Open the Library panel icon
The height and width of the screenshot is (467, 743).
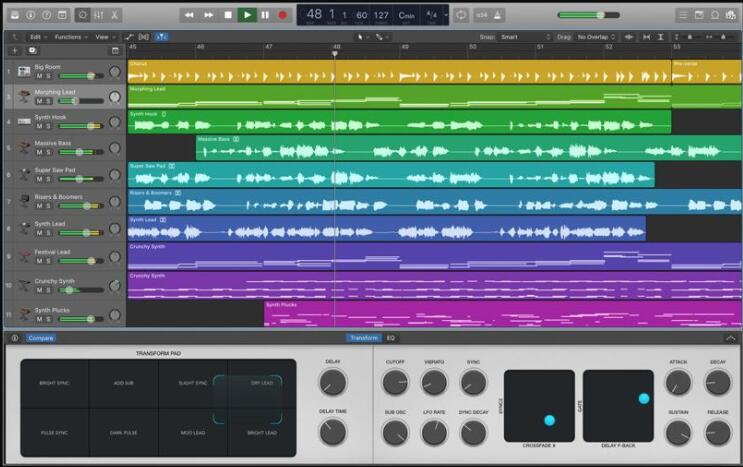click(15, 15)
